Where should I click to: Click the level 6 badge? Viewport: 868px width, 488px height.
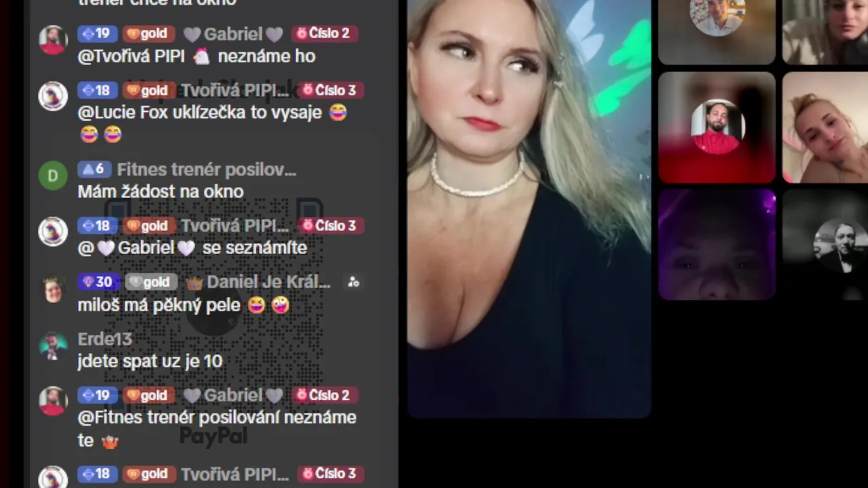[x=94, y=169]
